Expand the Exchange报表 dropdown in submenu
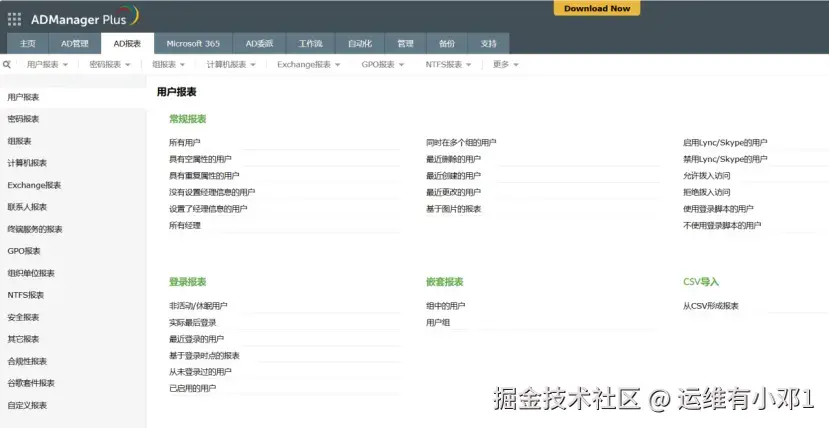The image size is (830, 428). (309, 65)
